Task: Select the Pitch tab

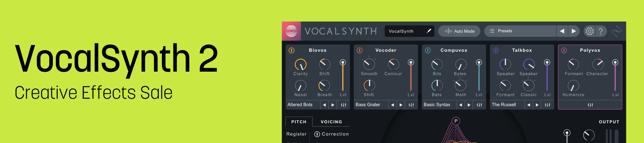Action: 299,122
